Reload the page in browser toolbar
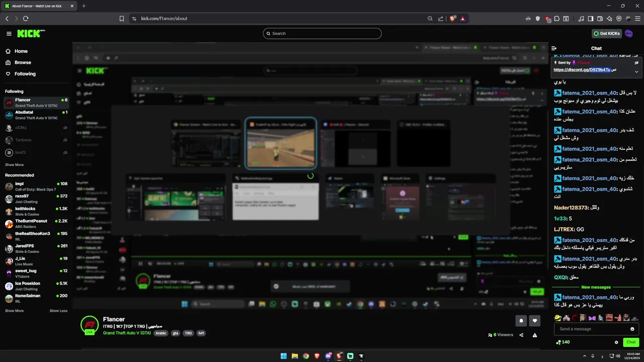The height and width of the screenshot is (362, 644). pos(26,19)
